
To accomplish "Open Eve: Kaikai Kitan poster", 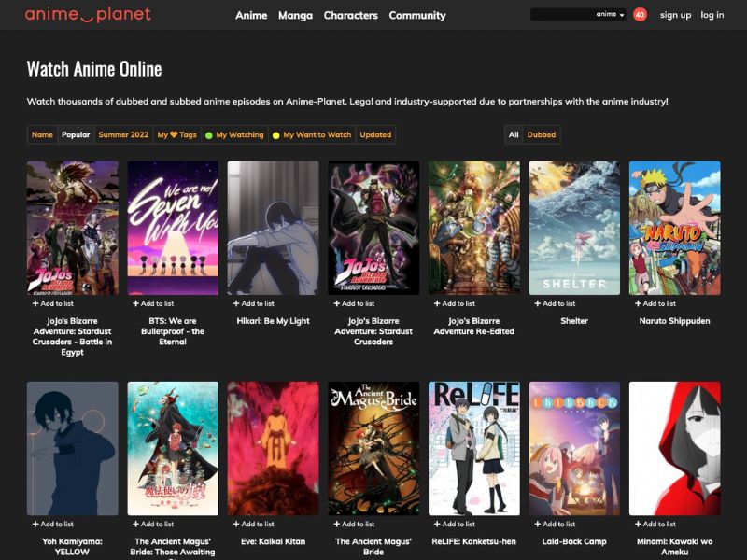I will [x=273, y=448].
